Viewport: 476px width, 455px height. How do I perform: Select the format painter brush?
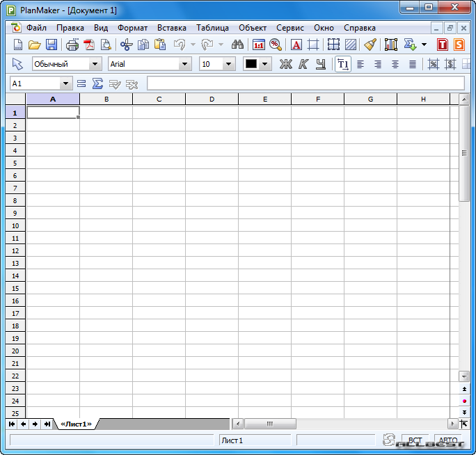[x=370, y=45]
